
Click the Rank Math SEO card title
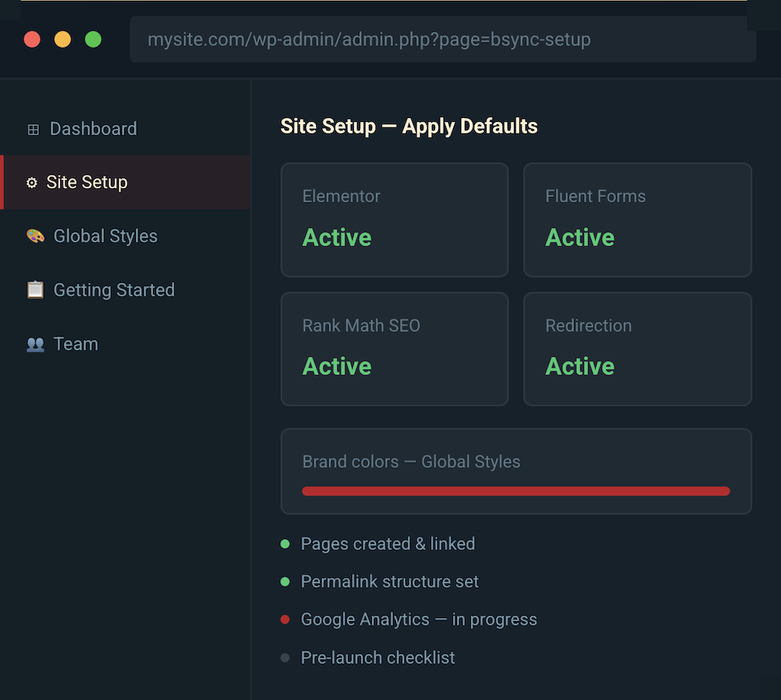click(361, 325)
